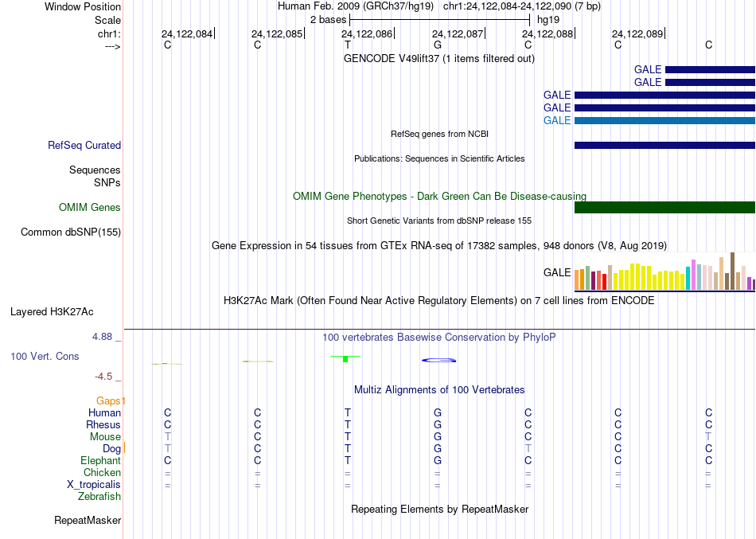Click the RefSeq genes from NCBI title
Image resolution: width=756 pixels, height=539 pixels.
[x=440, y=134]
